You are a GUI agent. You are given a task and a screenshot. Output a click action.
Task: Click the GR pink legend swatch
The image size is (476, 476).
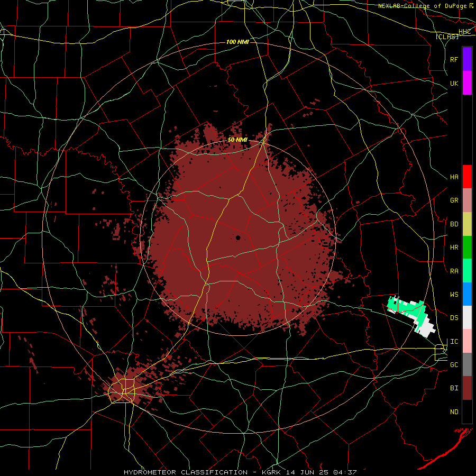[x=467, y=200]
